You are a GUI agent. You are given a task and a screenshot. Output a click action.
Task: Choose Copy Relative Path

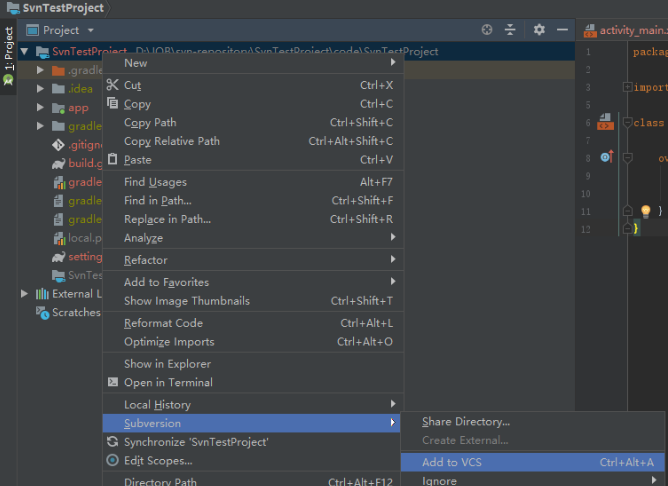pos(253,141)
